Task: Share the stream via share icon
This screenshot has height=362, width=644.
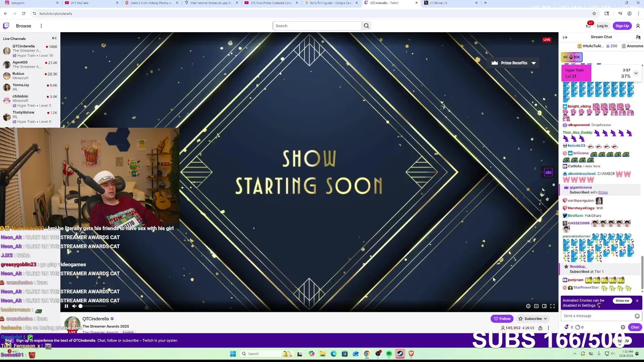Action: point(540,328)
